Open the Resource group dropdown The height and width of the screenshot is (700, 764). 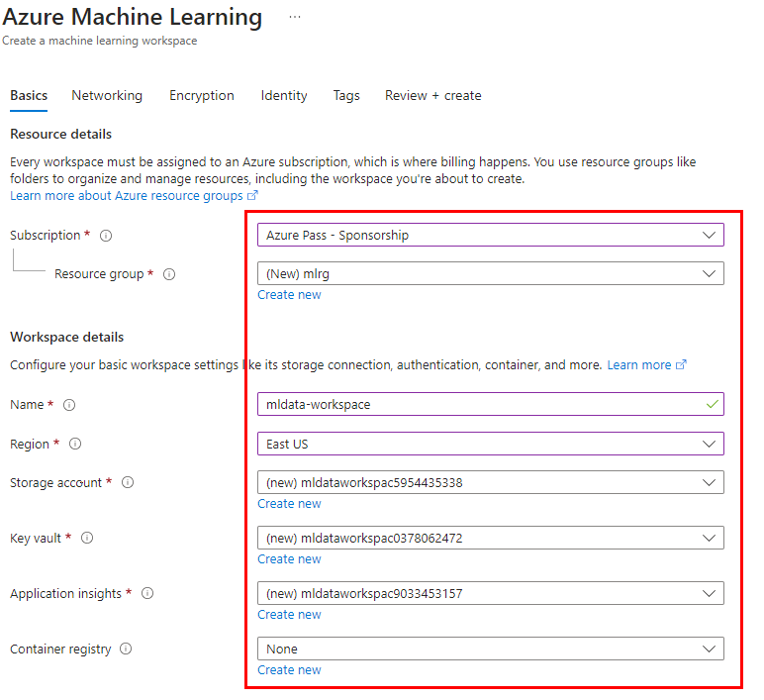(x=490, y=274)
